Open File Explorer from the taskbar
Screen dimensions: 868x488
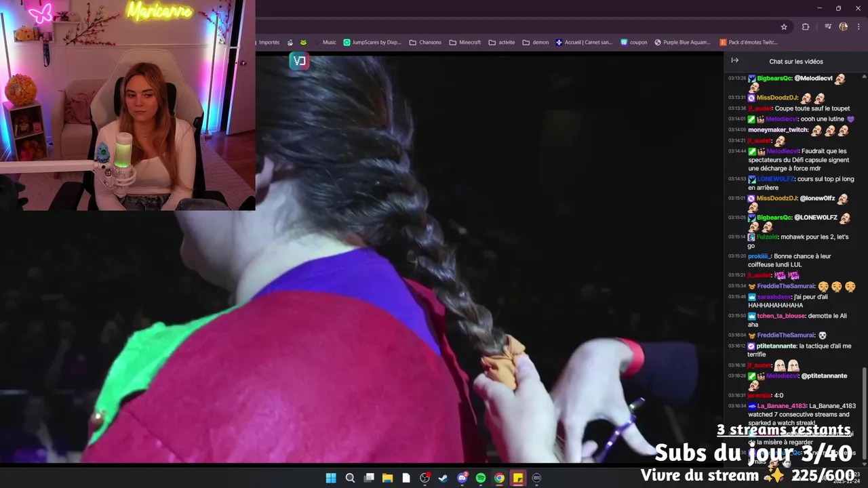(387, 478)
